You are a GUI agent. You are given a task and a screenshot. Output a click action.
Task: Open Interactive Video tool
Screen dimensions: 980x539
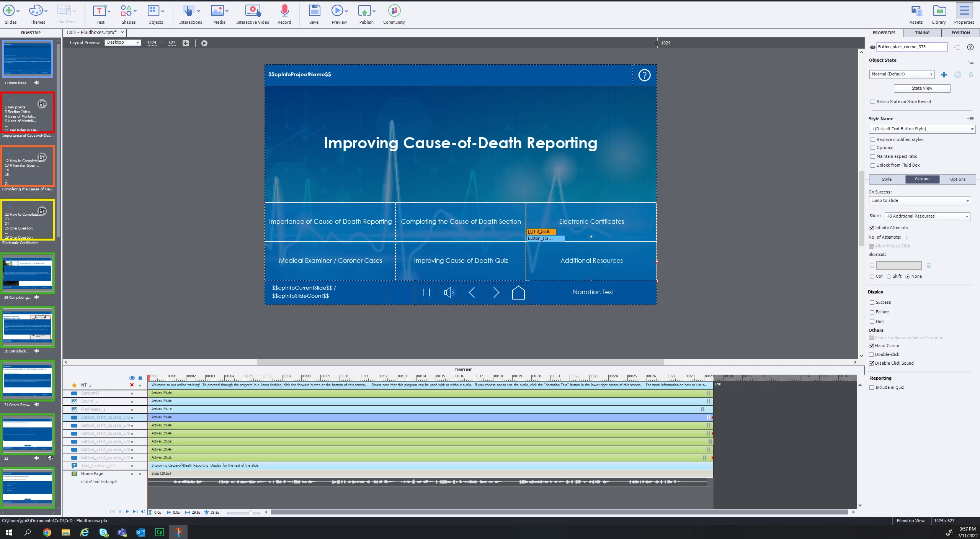[253, 11]
